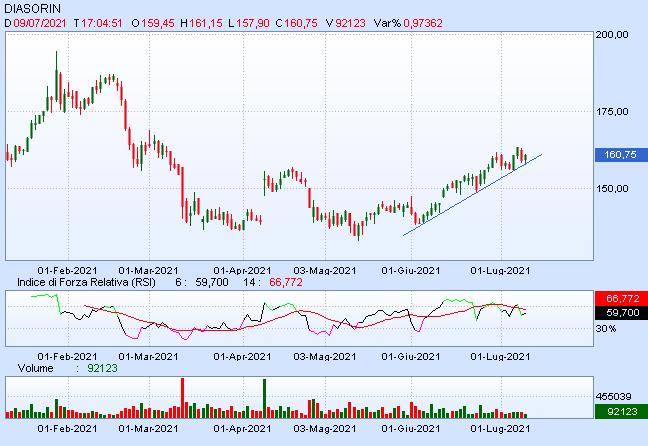Click the RSI 14-period value 66,772

(286, 282)
